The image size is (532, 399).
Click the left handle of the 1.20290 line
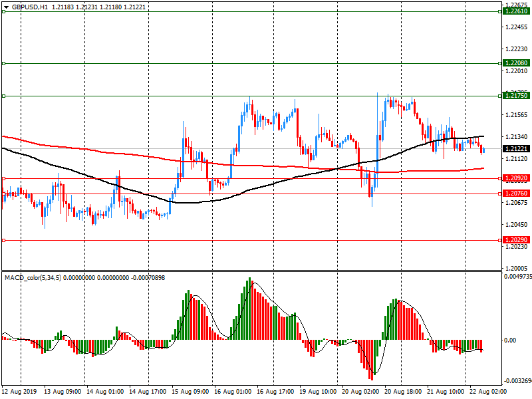click(x=4, y=240)
